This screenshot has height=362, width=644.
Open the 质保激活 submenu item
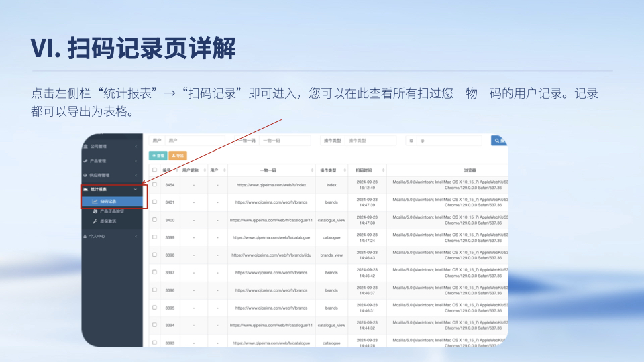coord(107,221)
